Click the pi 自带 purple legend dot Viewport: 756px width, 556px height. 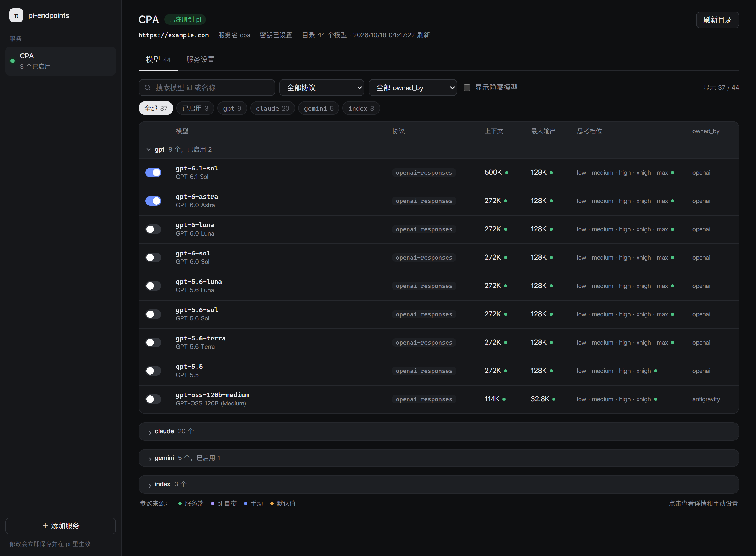213,504
